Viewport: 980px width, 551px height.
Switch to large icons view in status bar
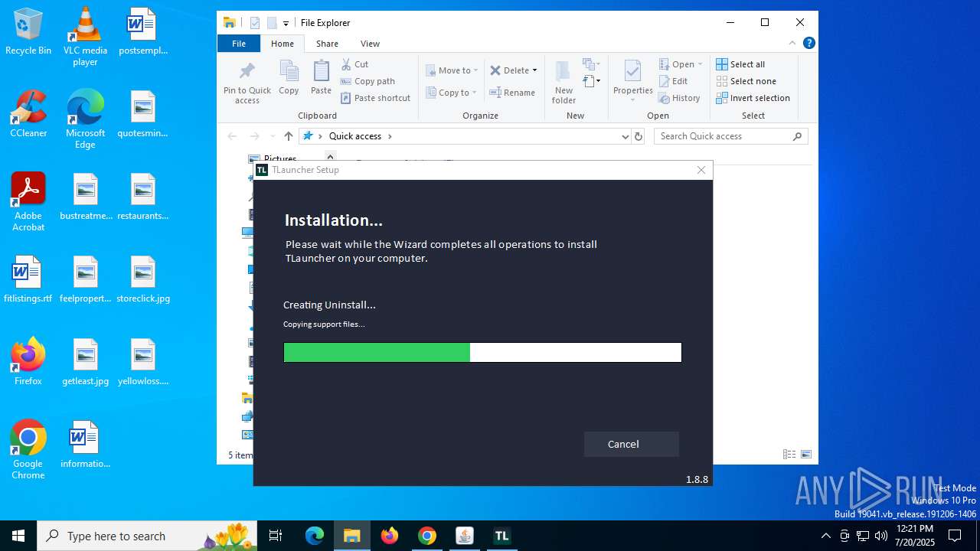tap(805, 455)
